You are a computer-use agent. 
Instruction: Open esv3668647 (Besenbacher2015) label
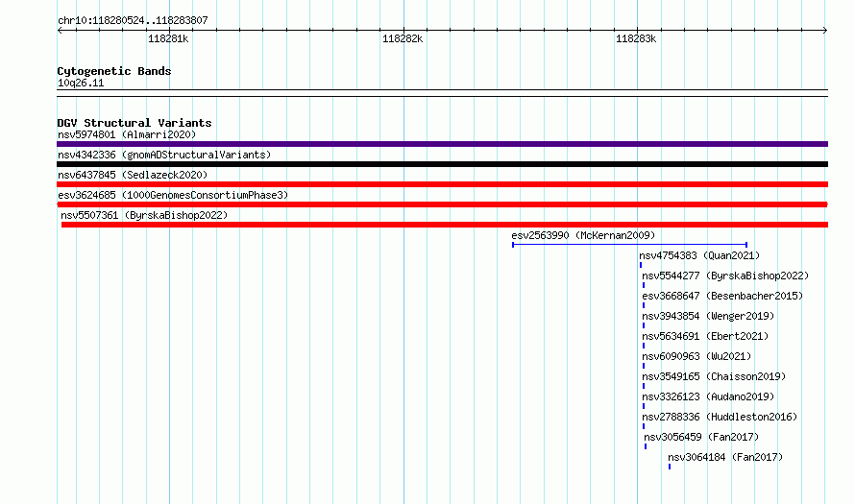point(722,296)
